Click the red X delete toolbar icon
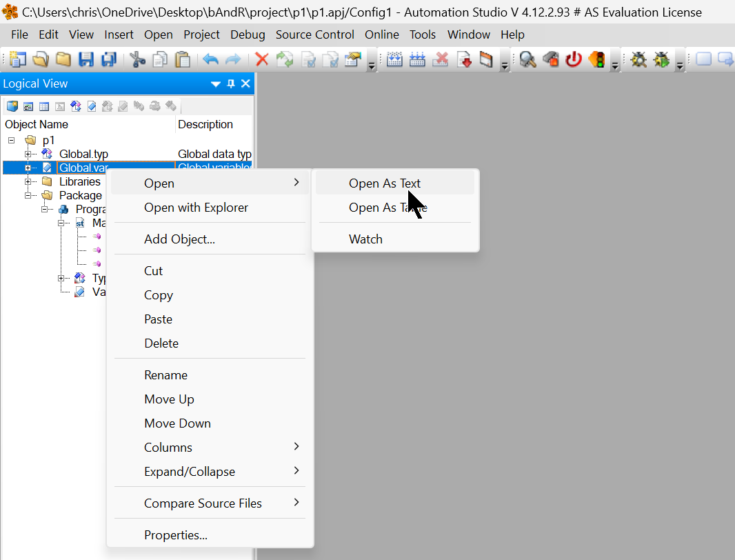 point(261,59)
